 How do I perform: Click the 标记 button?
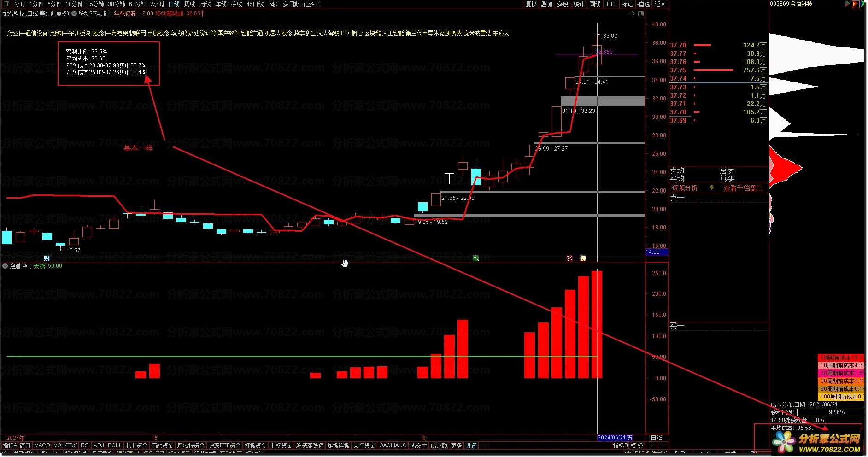pos(627,4)
